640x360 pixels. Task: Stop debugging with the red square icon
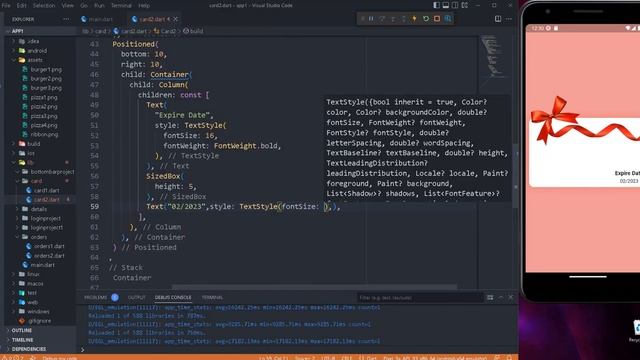click(x=437, y=19)
